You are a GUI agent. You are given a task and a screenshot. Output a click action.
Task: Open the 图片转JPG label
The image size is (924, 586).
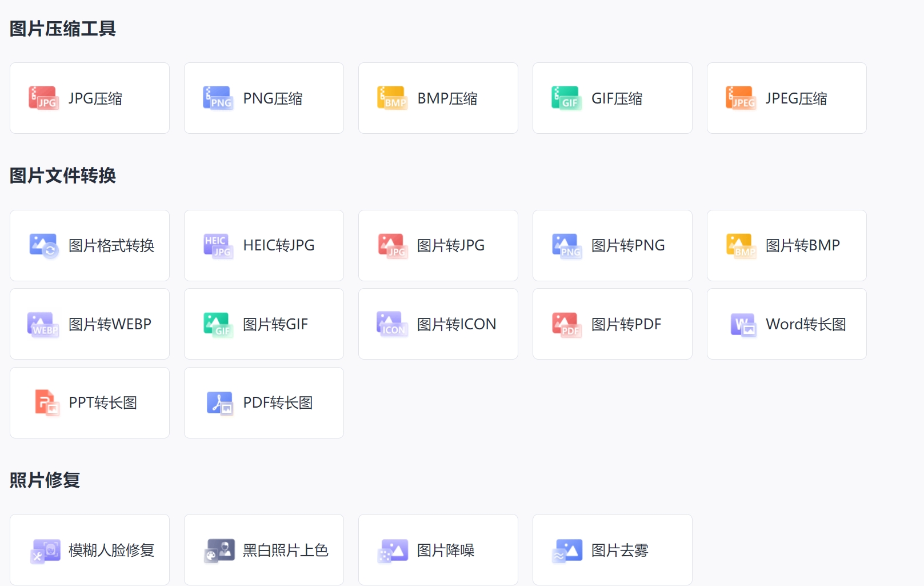[x=450, y=245]
